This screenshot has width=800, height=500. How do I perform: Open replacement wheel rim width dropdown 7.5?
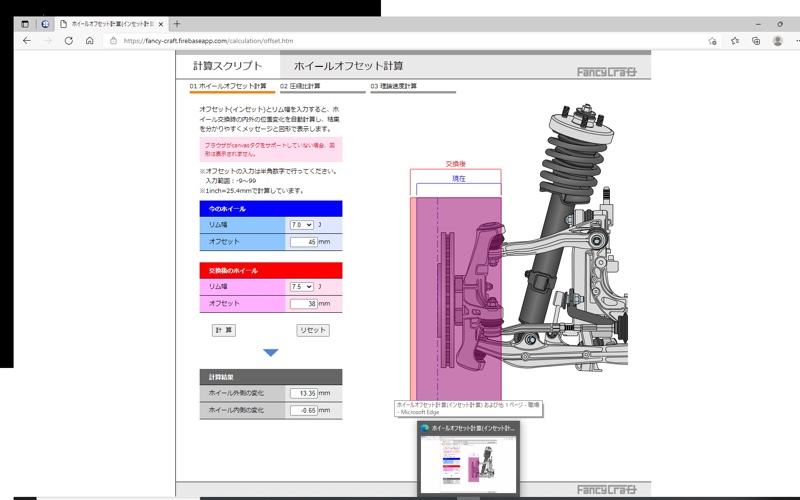point(302,287)
